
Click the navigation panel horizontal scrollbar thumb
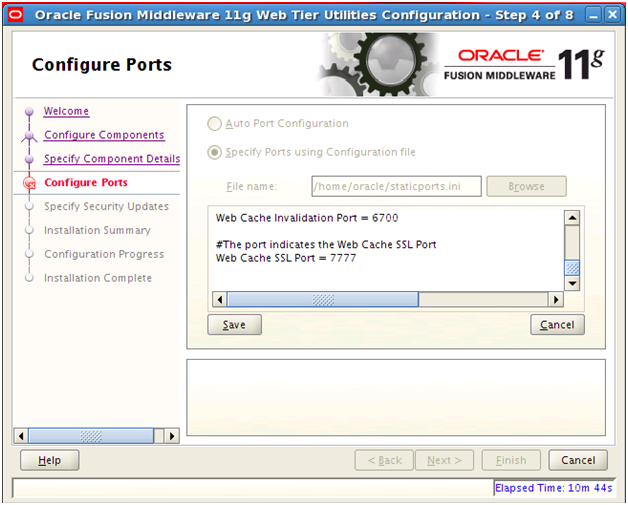pyautogui.click(x=91, y=436)
